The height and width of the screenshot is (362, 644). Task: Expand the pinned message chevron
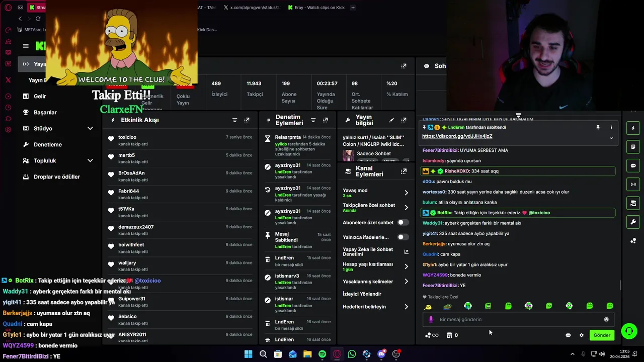tap(611, 138)
